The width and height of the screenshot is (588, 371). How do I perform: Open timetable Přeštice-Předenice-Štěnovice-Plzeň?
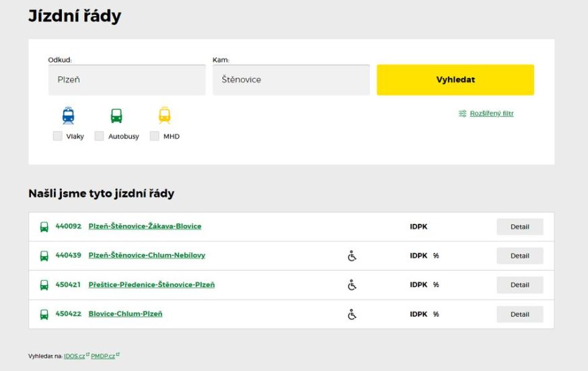click(x=151, y=285)
